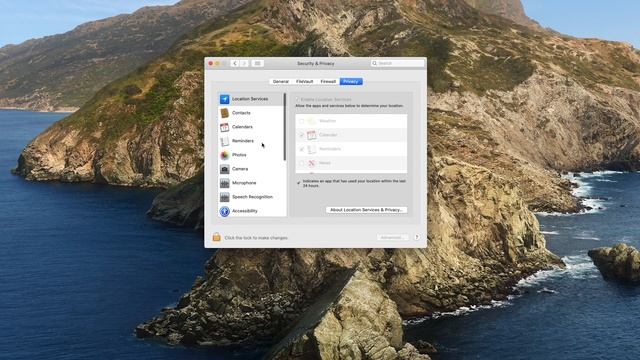
Task: Select Location Services text in sidebar
Action: pyautogui.click(x=250, y=99)
